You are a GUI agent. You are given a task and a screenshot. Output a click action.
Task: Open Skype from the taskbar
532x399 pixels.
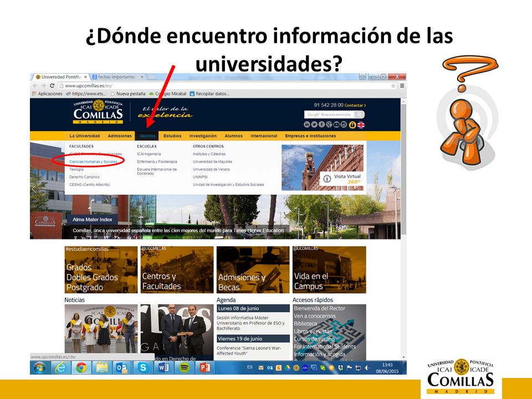tap(143, 367)
